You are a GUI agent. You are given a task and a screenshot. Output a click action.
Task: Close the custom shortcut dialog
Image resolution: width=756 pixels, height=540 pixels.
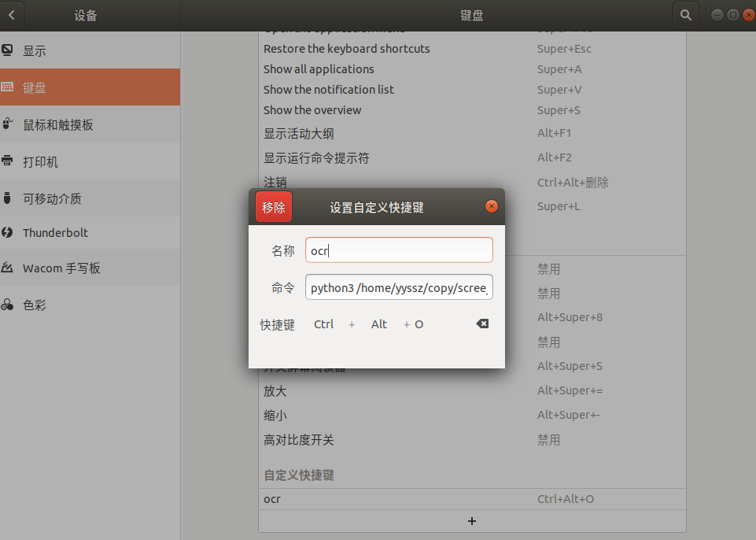coord(492,206)
